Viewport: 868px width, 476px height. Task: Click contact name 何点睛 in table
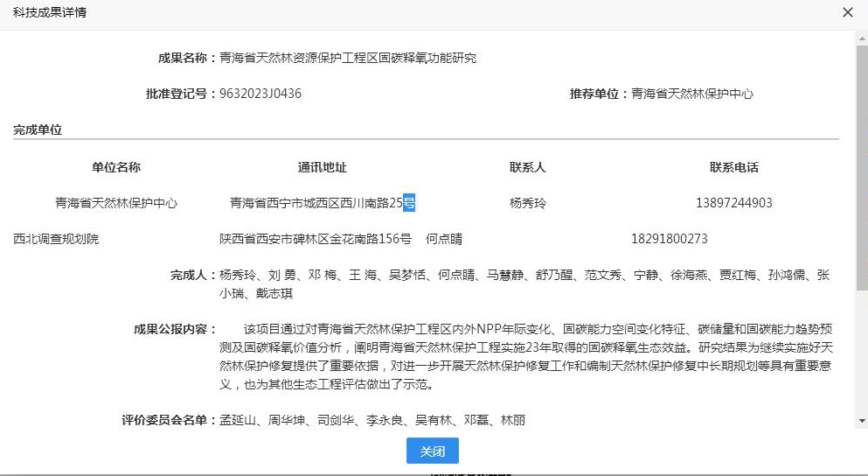pyautogui.click(x=443, y=239)
